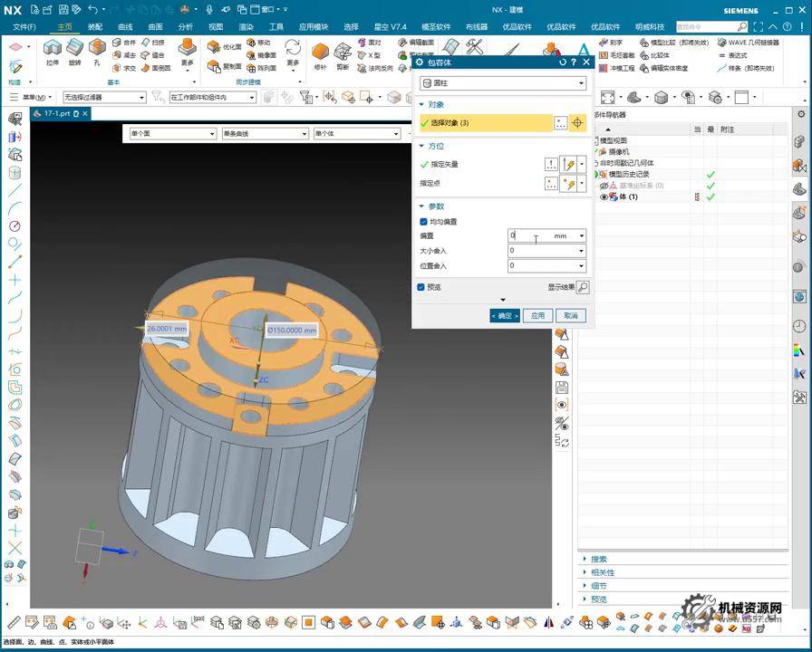
Task: Click the 取消 button in dialog
Action: pyautogui.click(x=570, y=315)
